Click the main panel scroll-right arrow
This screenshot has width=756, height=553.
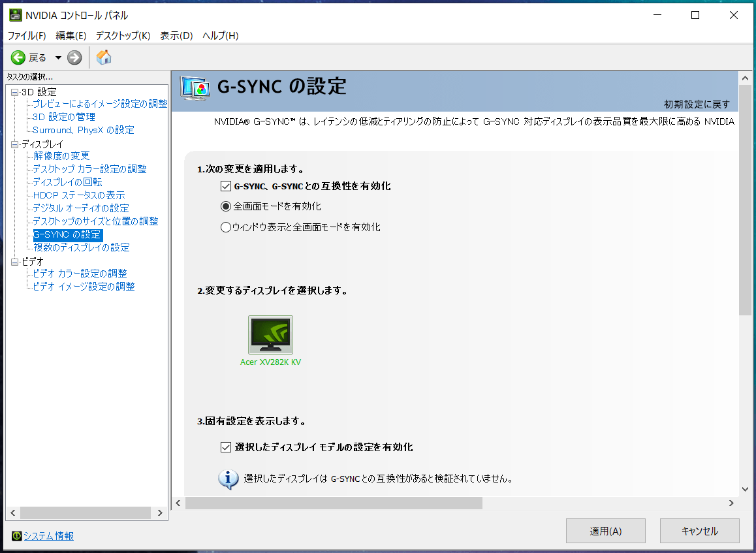(x=731, y=503)
